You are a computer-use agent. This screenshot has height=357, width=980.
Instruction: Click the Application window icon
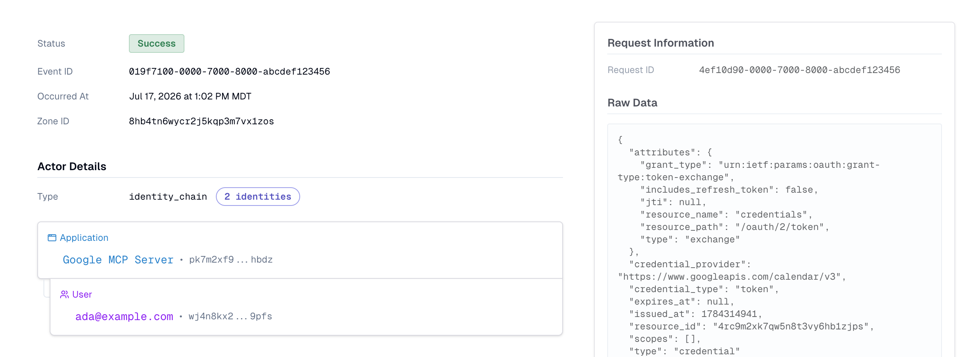pyautogui.click(x=52, y=238)
